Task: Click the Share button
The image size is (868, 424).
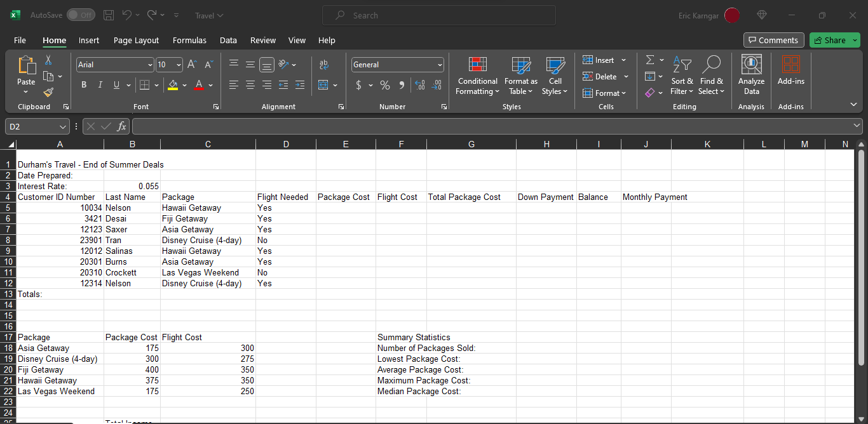Action: pos(833,39)
